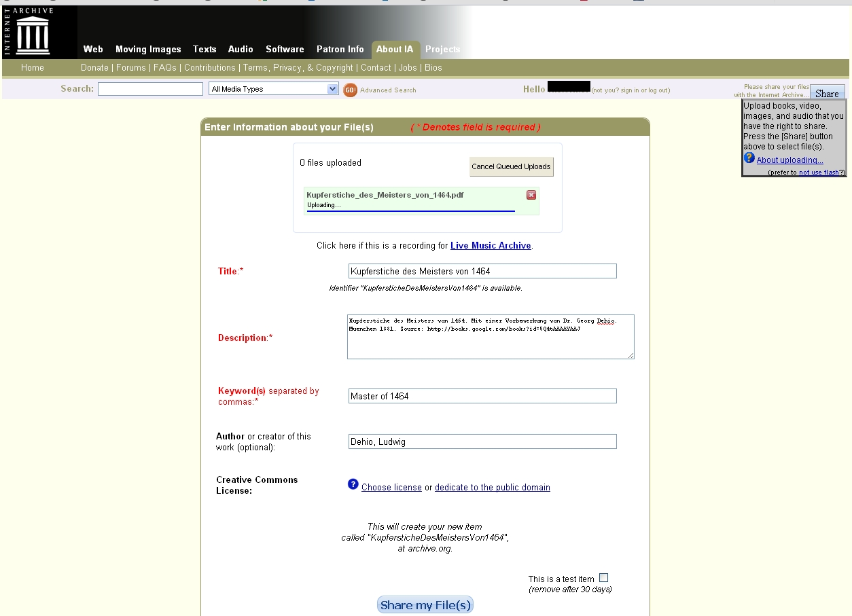Go to the Home link

33,68
